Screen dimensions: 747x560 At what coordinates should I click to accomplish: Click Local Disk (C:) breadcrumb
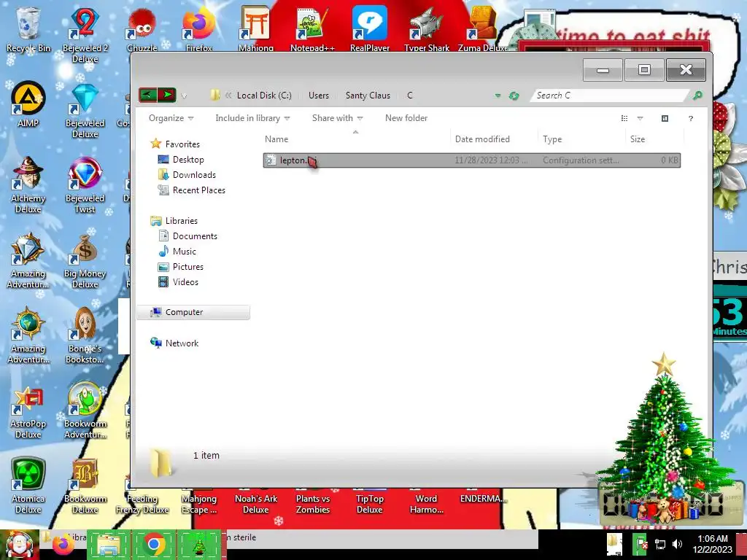coord(264,96)
